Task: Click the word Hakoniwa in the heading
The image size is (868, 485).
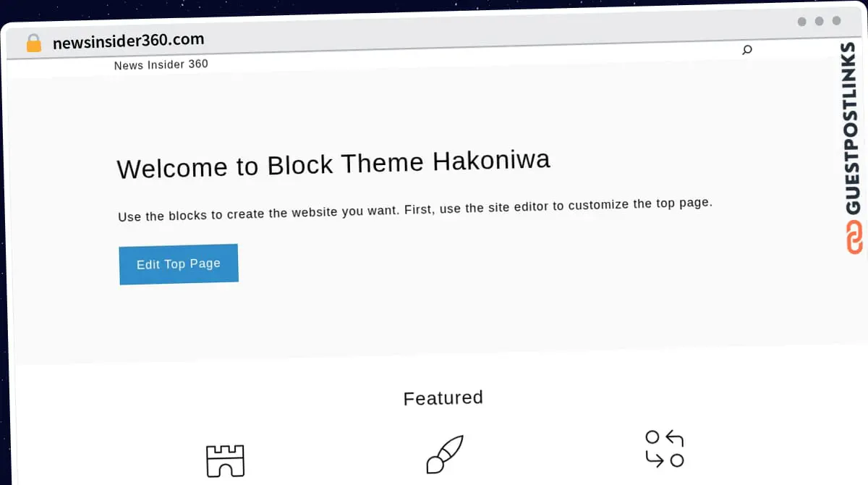Action: tap(492, 160)
